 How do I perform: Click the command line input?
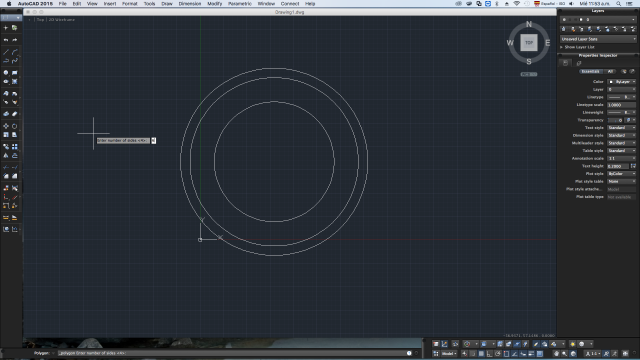[232, 353]
